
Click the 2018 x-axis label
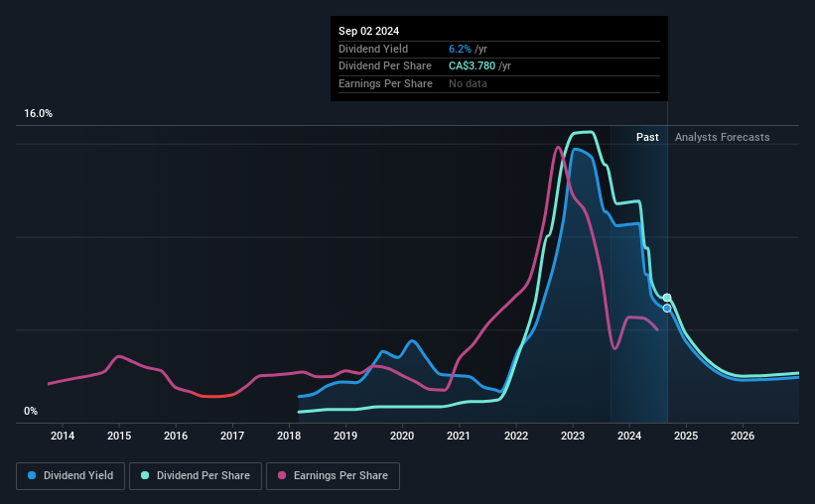289,436
